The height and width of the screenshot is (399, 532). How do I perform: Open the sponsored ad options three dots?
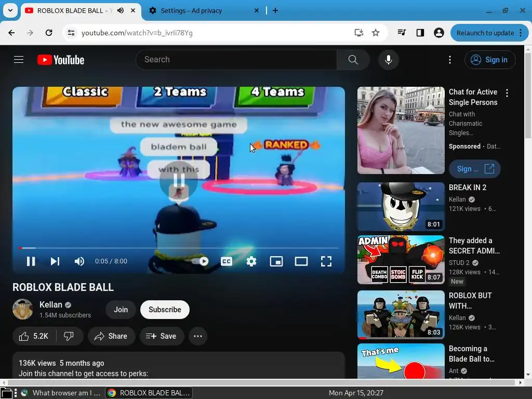[x=507, y=93]
